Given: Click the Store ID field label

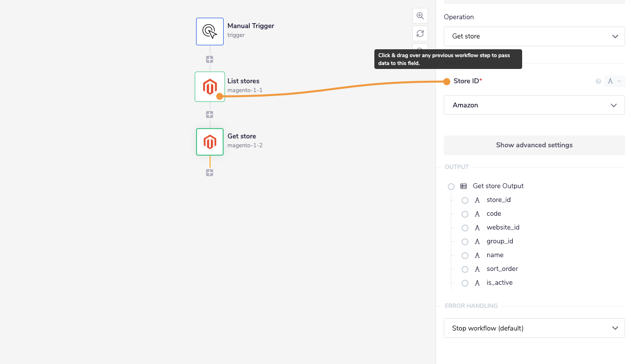Looking at the screenshot, I should coord(466,81).
